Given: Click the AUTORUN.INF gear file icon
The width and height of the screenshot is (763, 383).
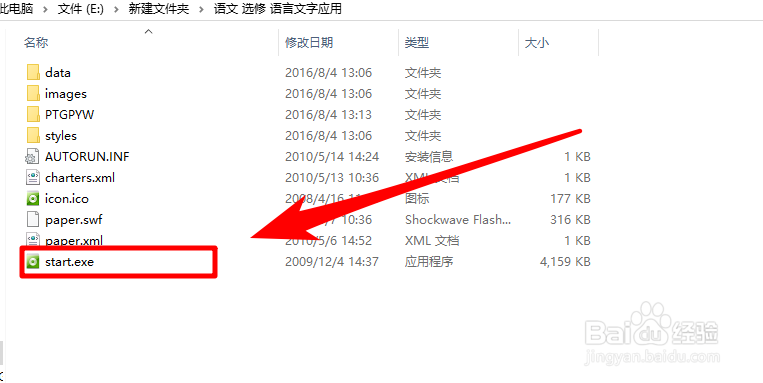Looking at the screenshot, I should pos(32,157).
